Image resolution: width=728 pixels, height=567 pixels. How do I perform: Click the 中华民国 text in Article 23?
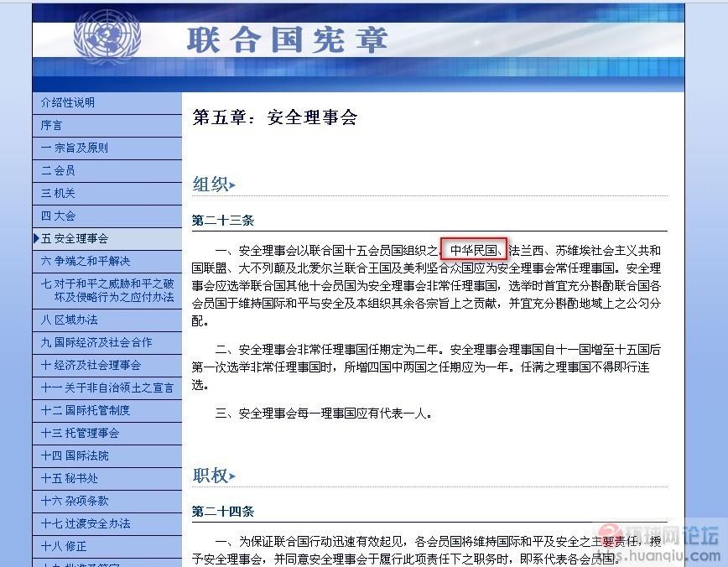[474, 251]
